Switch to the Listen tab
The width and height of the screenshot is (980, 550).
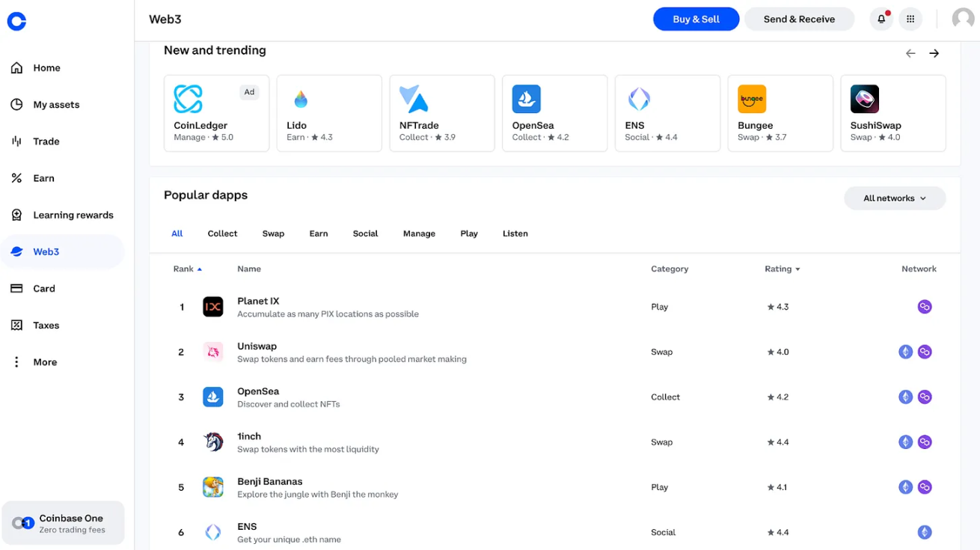click(515, 233)
